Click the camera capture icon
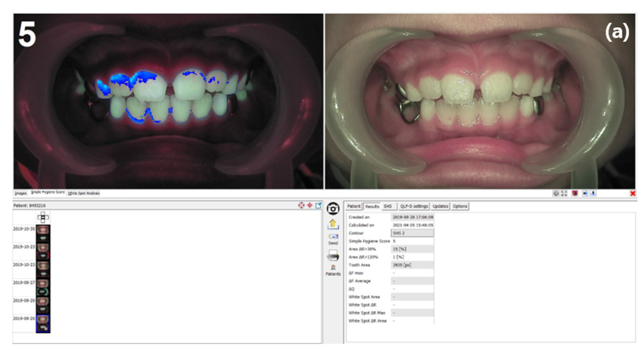644x357 pixels. point(333,208)
